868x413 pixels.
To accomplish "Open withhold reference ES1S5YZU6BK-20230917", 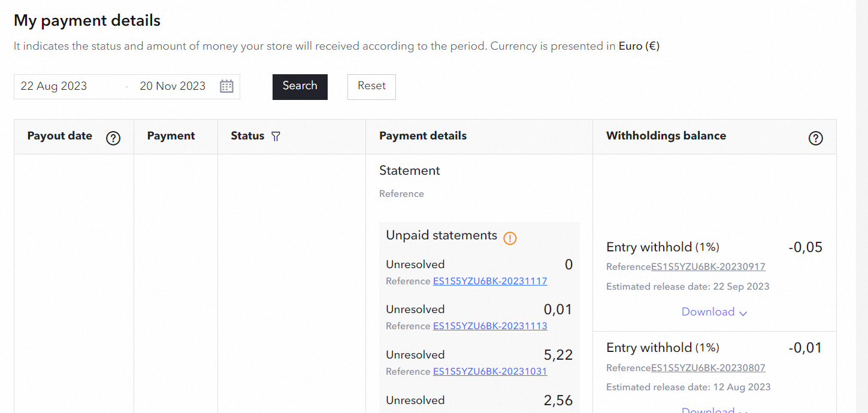I will (708, 267).
